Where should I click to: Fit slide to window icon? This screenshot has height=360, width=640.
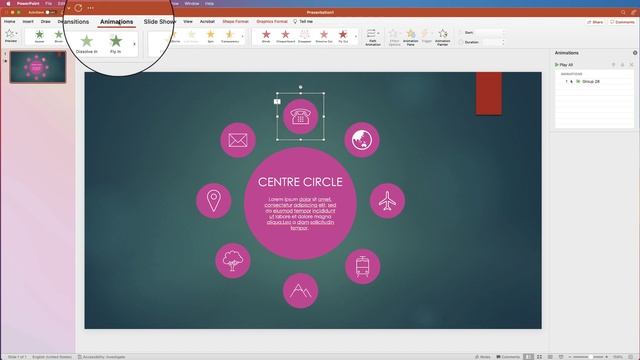click(632, 357)
